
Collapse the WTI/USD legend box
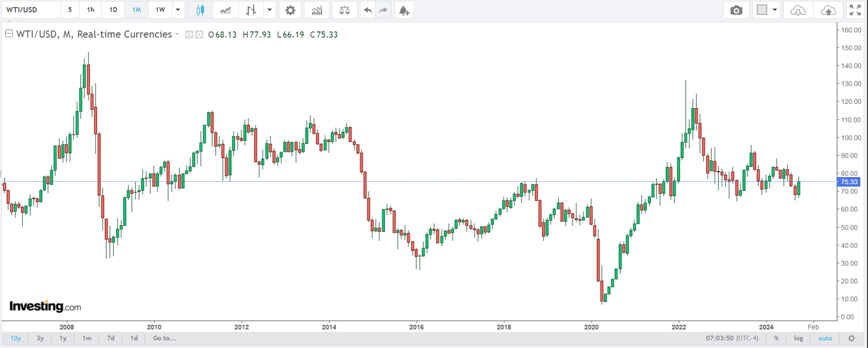coord(9,34)
